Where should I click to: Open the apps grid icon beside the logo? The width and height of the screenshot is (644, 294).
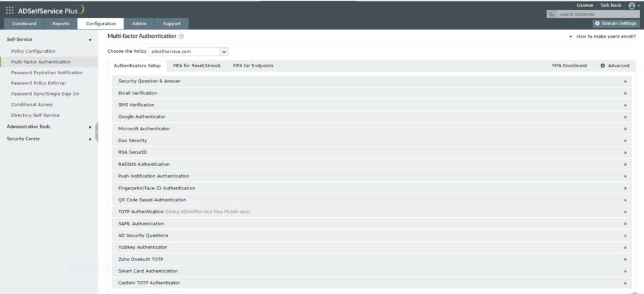click(x=9, y=10)
